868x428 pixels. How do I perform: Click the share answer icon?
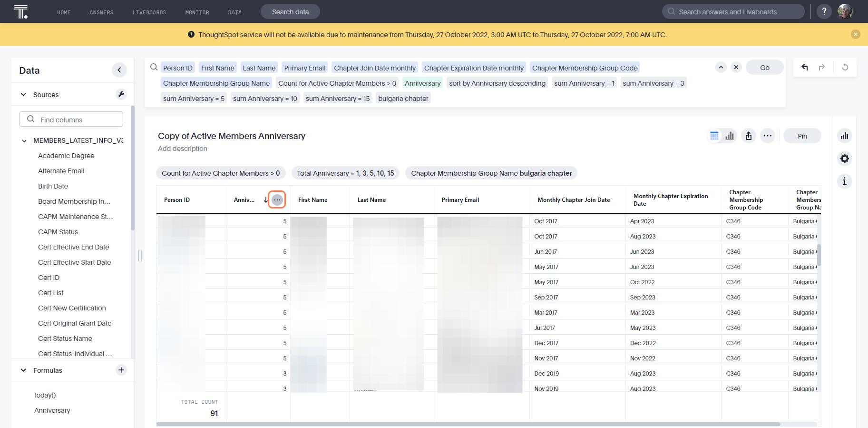749,136
